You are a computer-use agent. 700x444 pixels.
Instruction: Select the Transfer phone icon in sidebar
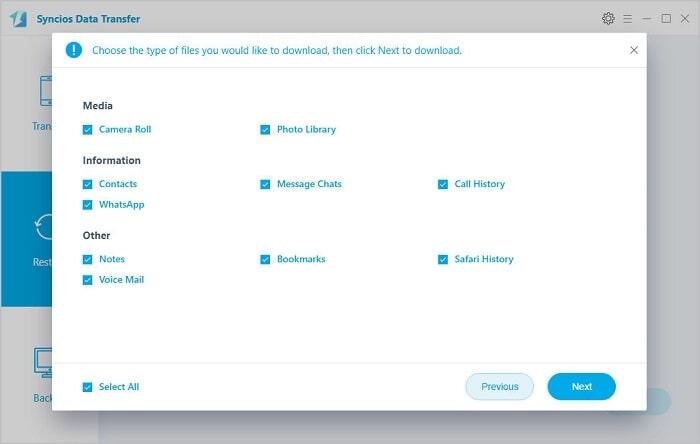pos(44,93)
